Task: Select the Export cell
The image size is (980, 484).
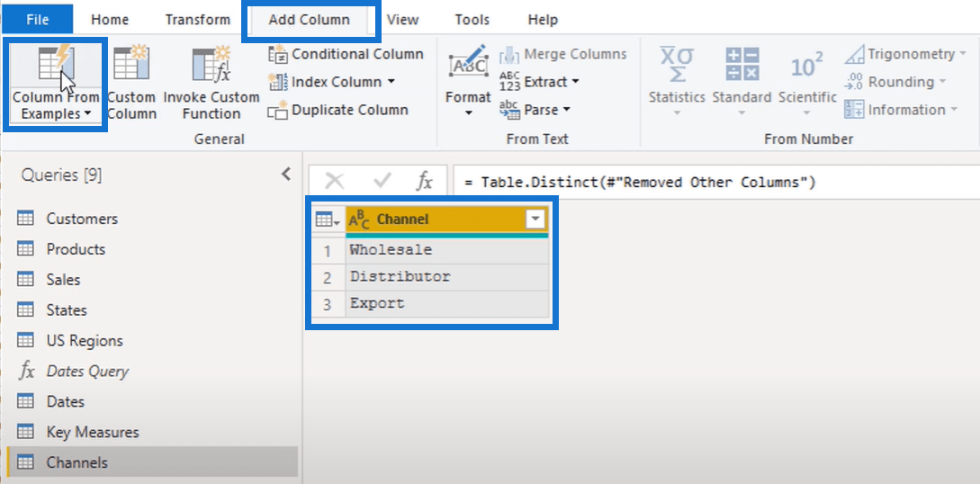Action: click(x=447, y=304)
